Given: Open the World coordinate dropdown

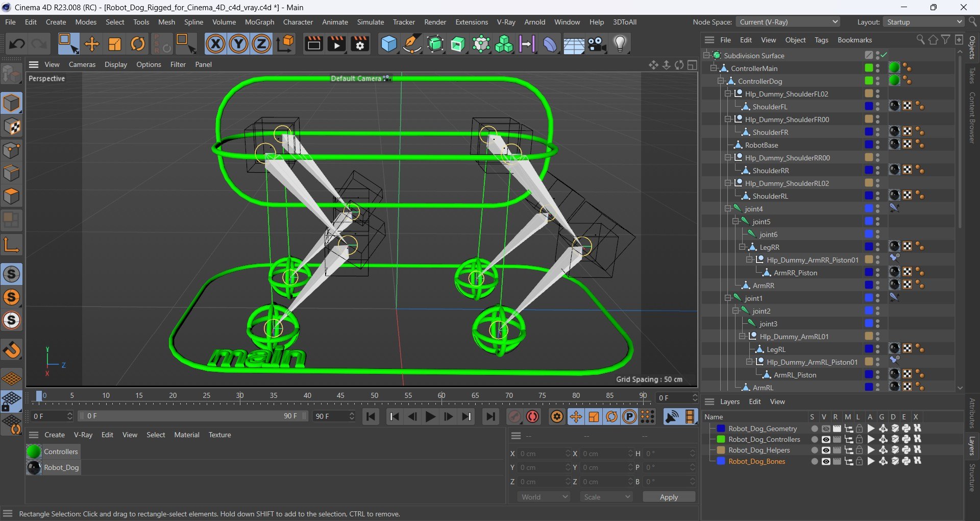Looking at the screenshot, I should tap(544, 497).
